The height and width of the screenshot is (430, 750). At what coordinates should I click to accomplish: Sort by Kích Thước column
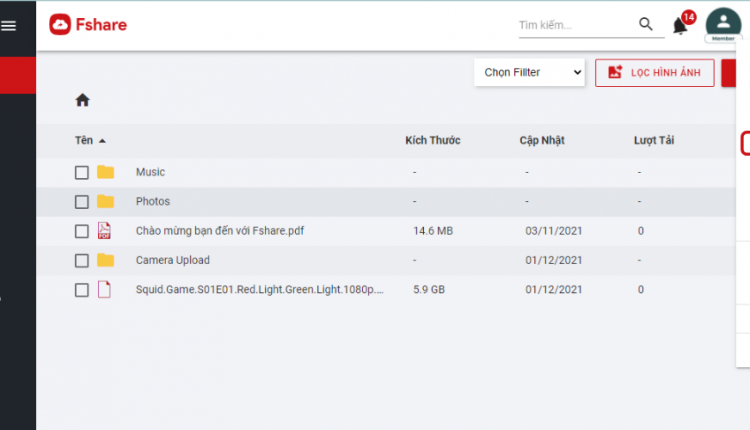[433, 140]
